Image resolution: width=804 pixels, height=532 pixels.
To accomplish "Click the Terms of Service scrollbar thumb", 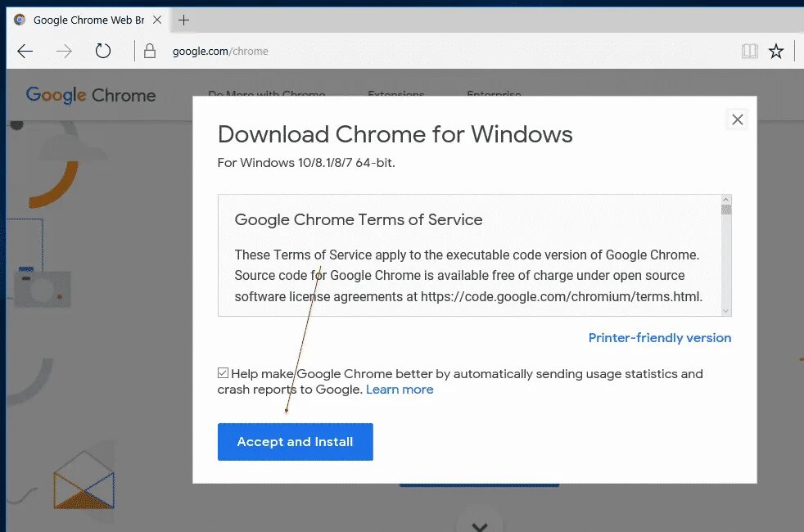I will point(725,210).
